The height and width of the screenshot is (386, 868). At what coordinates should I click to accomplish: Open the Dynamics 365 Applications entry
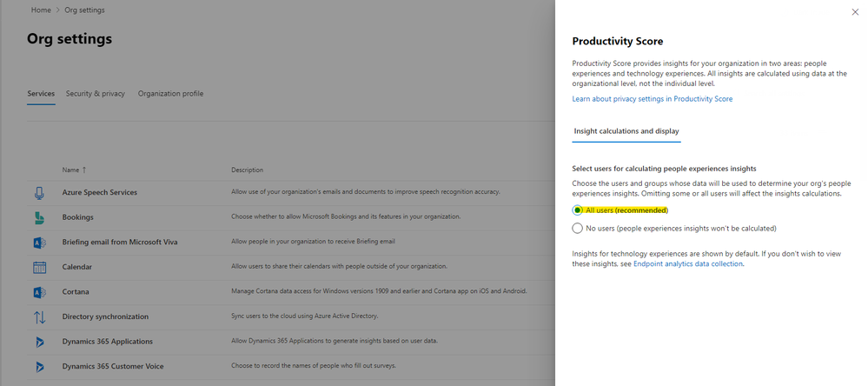point(108,342)
